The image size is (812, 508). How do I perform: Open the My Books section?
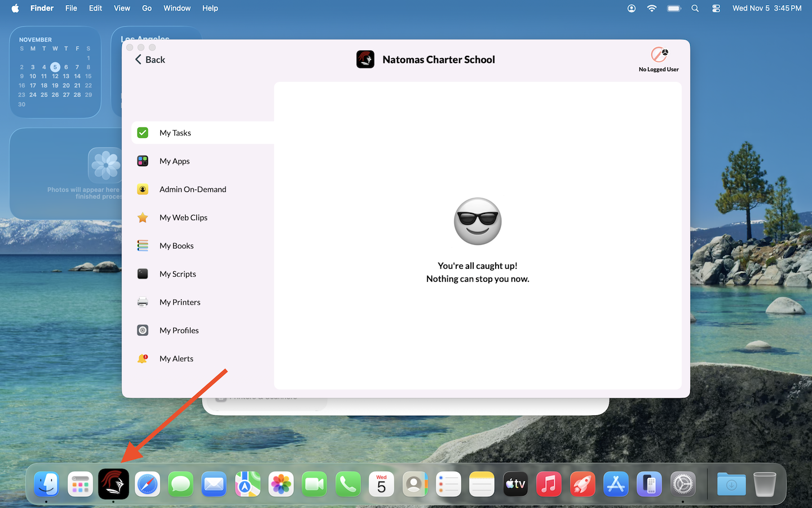[176, 246]
